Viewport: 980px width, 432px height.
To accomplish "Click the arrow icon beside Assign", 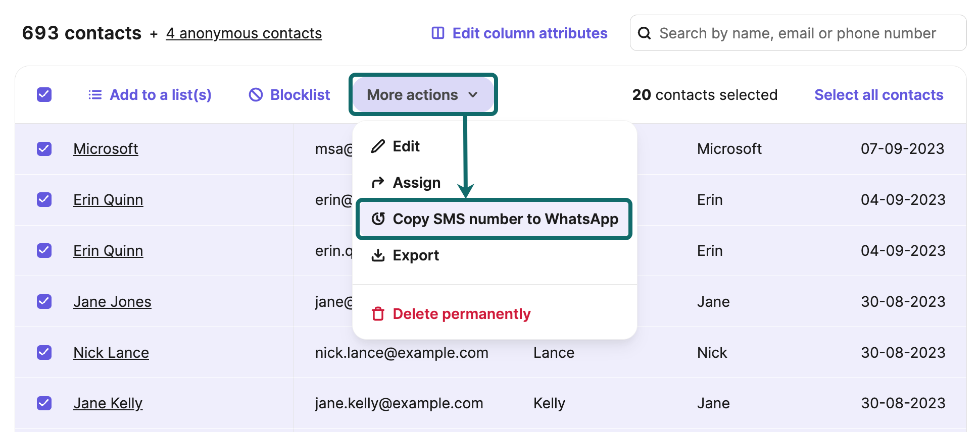I will click(x=378, y=183).
